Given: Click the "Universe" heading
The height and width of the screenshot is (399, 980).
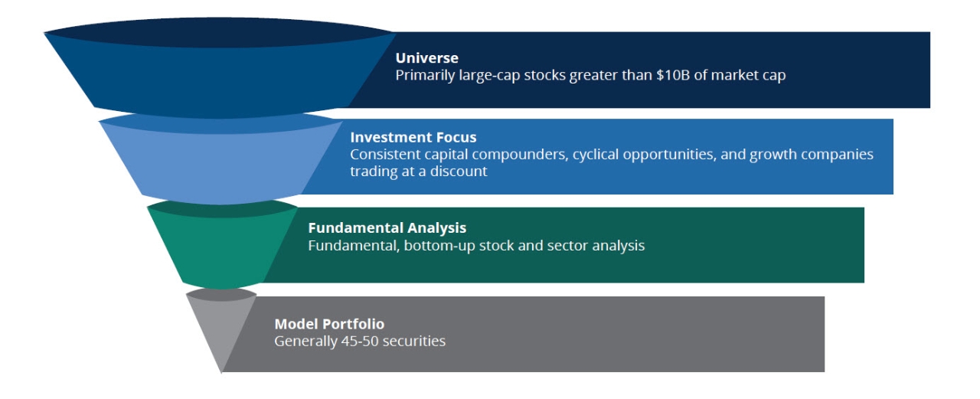Looking at the screenshot, I should pyautogui.click(x=426, y=57).
